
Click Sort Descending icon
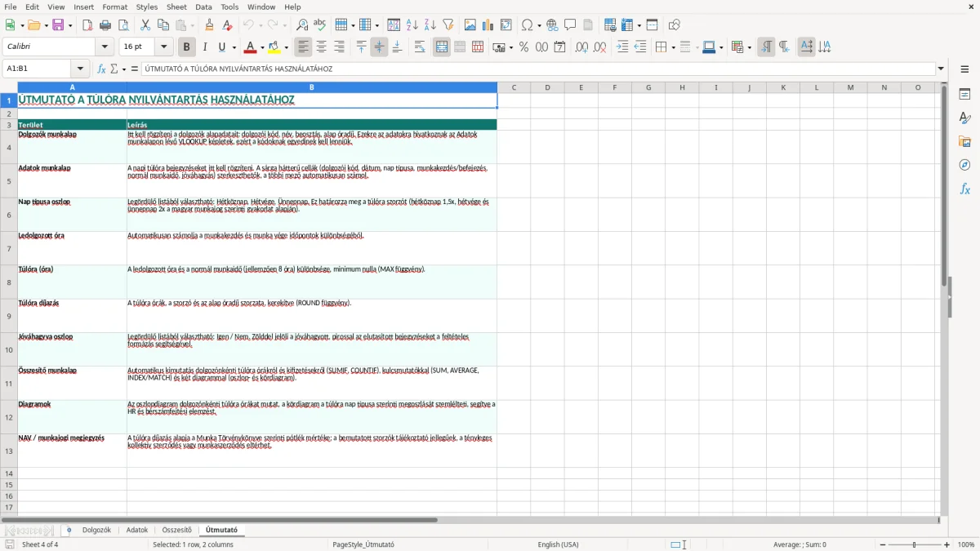(x=430, y=25)
